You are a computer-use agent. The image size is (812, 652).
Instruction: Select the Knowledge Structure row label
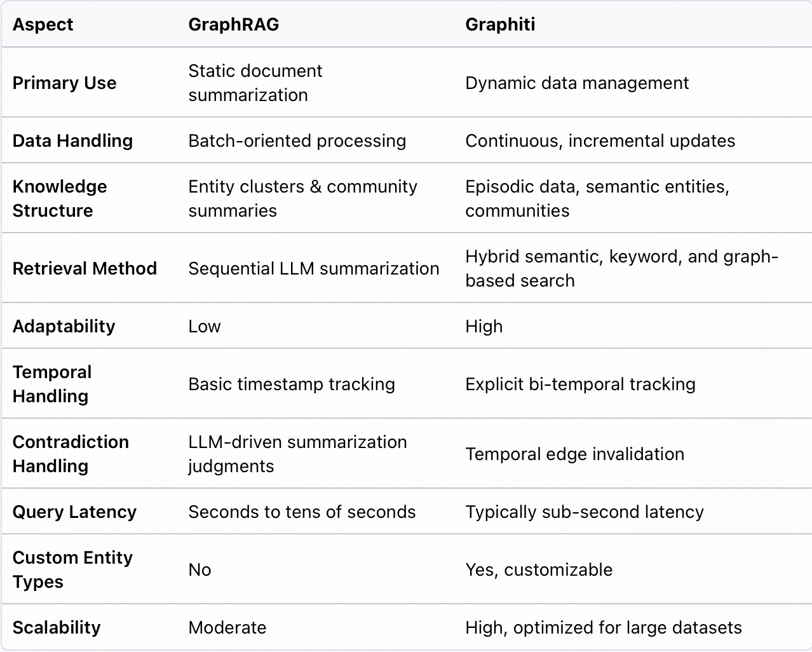[60, 198]
